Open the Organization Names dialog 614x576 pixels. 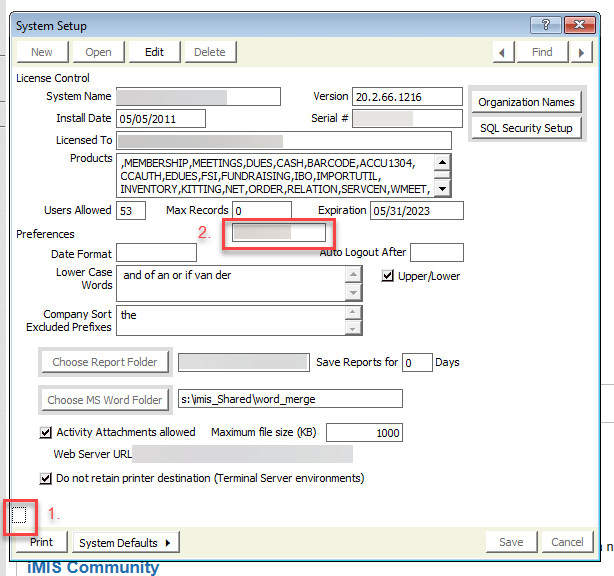(526, 102)
